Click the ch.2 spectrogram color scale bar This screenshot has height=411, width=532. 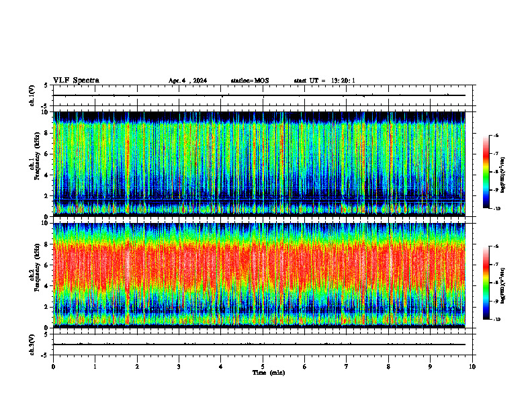(x=486, y=283)
